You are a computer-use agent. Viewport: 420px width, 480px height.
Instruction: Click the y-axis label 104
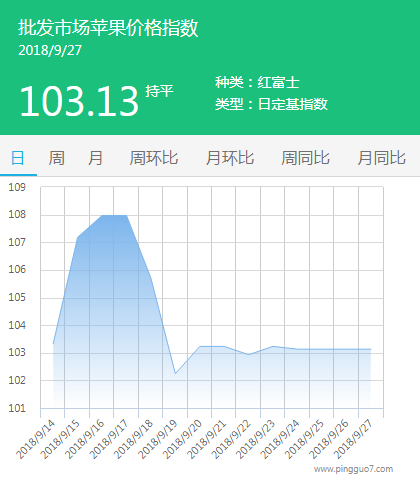(x=17, y=325)
